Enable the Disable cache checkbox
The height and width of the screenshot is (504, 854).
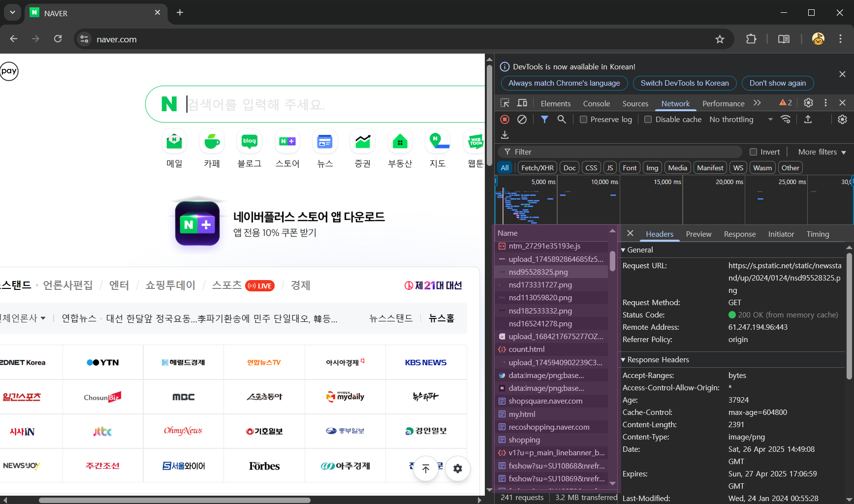648,120
